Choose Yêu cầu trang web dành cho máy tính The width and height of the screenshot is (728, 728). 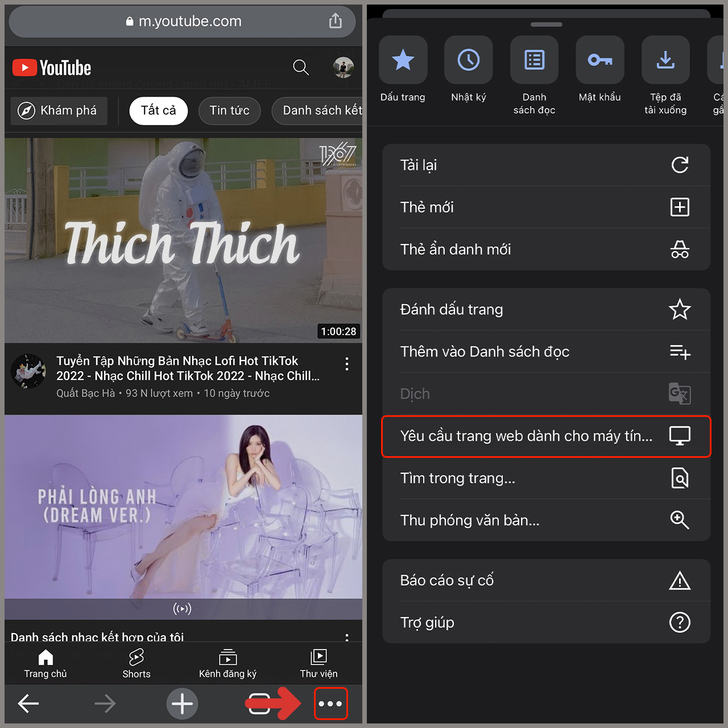pyautogui.click(x=546, y=436)
